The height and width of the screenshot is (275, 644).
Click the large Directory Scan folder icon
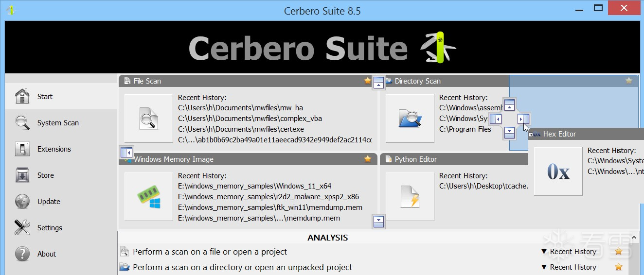coord(410,118)
